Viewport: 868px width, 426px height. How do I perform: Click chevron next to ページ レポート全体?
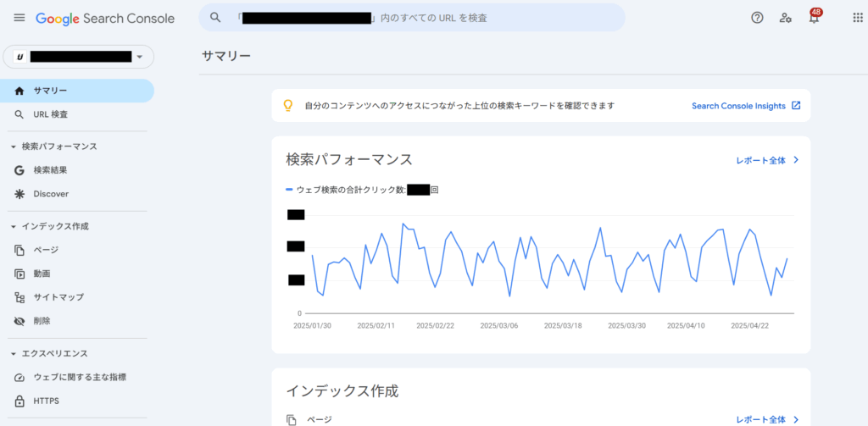tap(796, 419)
